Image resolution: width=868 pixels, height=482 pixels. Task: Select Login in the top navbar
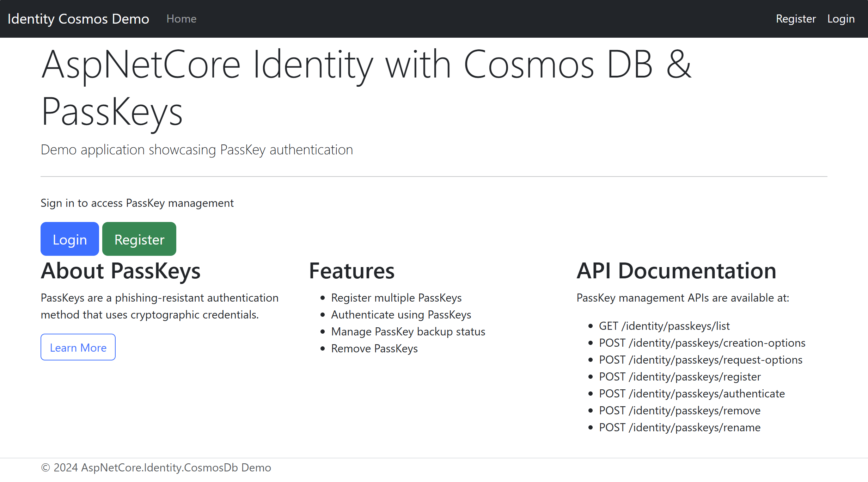click(x=841, y=19)
